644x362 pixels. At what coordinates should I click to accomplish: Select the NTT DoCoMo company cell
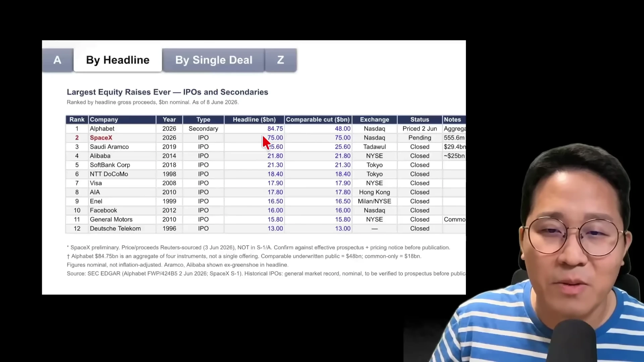pyautogui.click(x=122, y=174)
